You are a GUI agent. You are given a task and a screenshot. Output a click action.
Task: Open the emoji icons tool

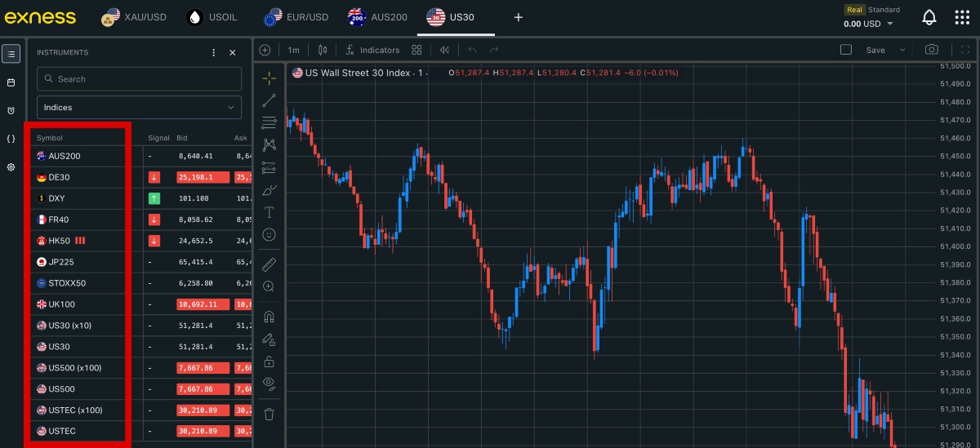coord(269,234)
